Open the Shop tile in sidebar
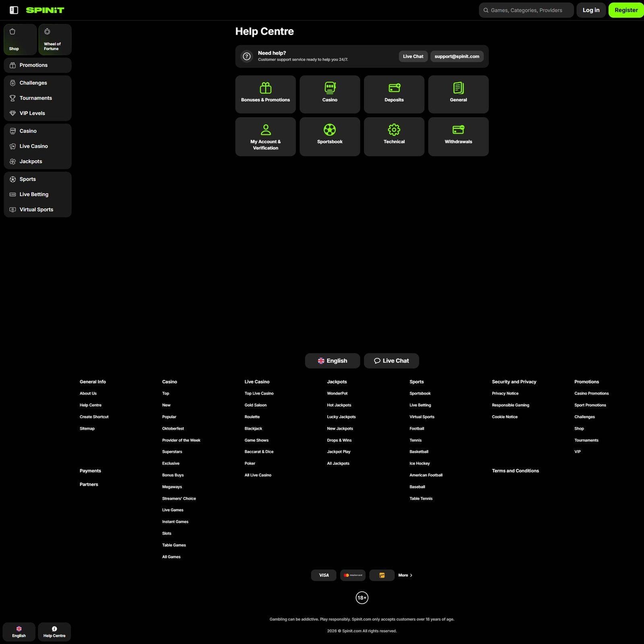Viewport: 644px width, 644px height. [x=20, y=39]
